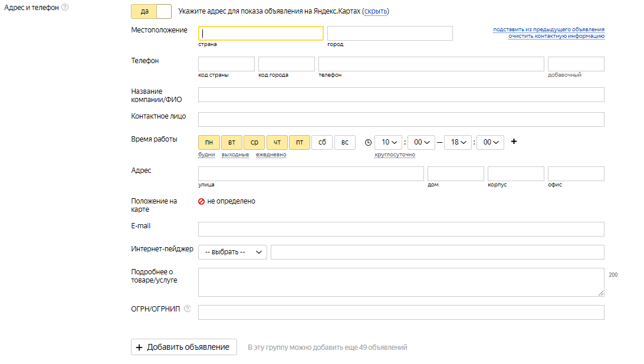This screenshot has height=364, width=644.
Task: Click the E-mail input field
Action: (x=401, y=229)
